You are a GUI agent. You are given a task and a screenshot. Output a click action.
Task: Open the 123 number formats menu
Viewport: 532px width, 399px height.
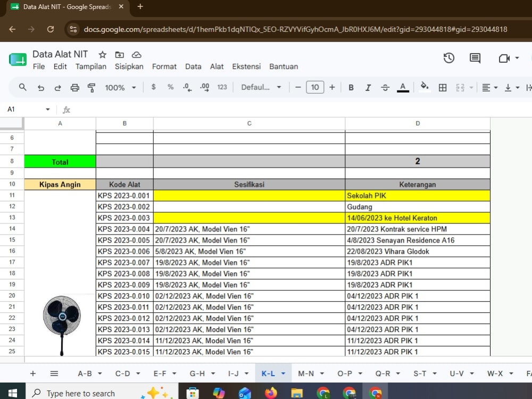(222, 87)
